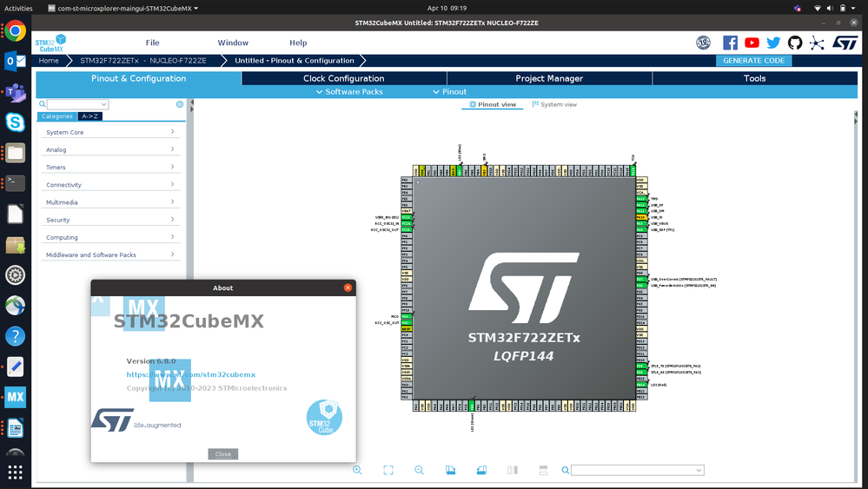
Task: Open the category settings gear icon
Action: click(179, 104)
